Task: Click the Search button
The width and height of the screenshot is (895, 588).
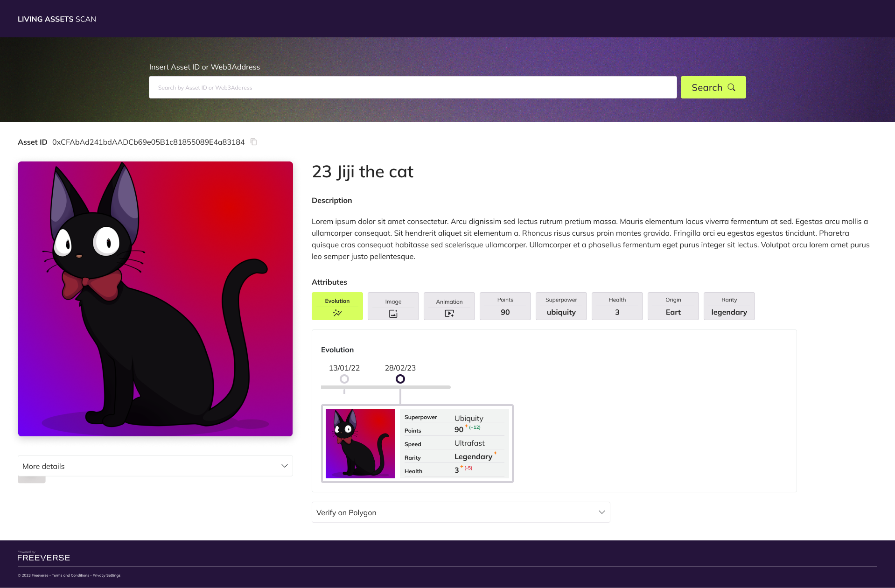Action: (713, 87)
